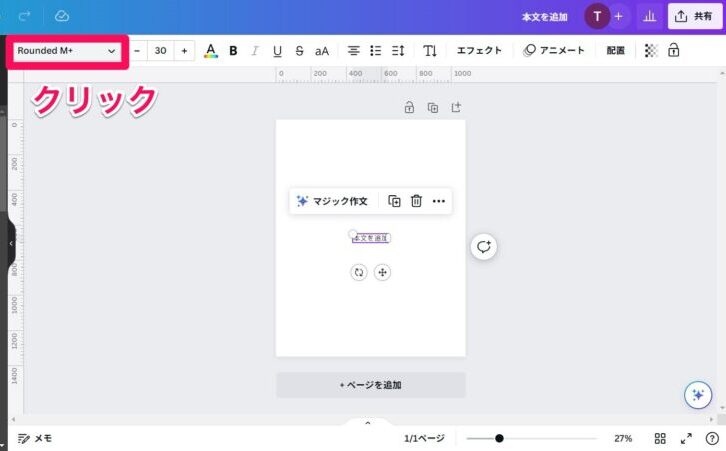
Task: Open grid view of pages
Action: (660, 438)
